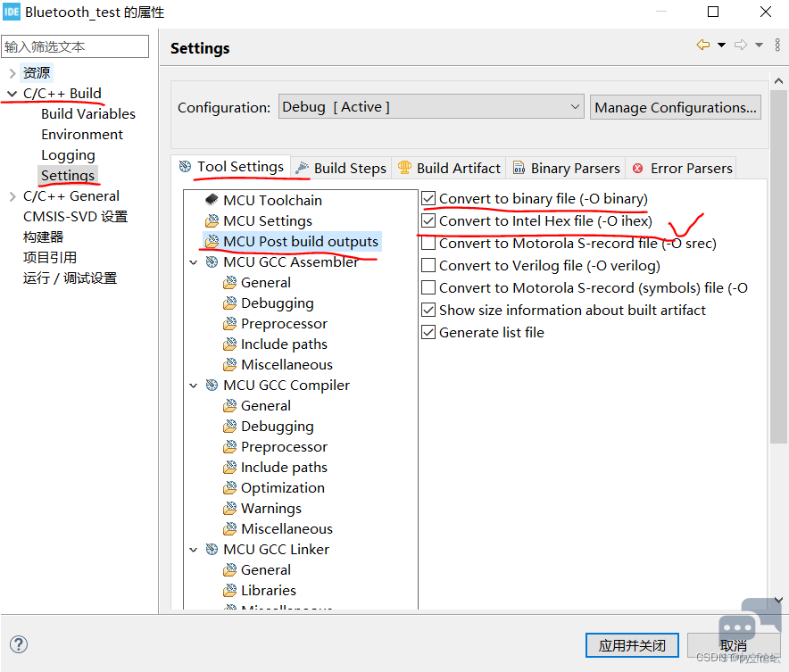Click the back navigation arrow icon

(703, 46)
